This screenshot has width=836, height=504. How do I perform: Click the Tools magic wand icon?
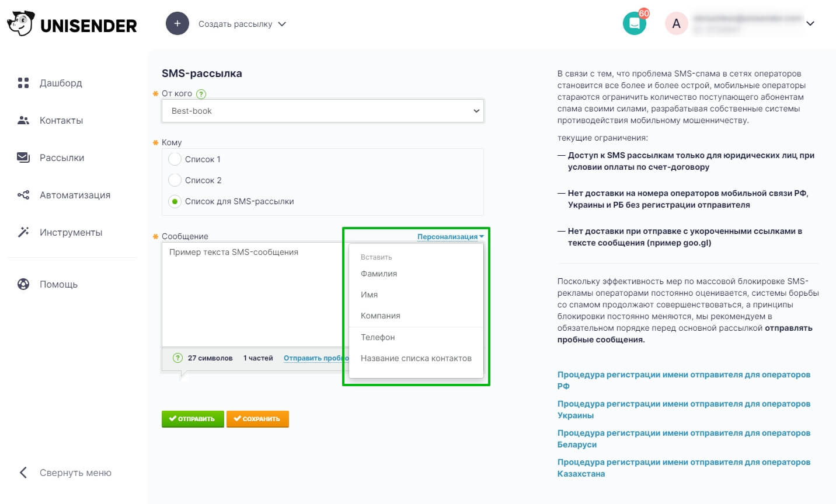23,232
